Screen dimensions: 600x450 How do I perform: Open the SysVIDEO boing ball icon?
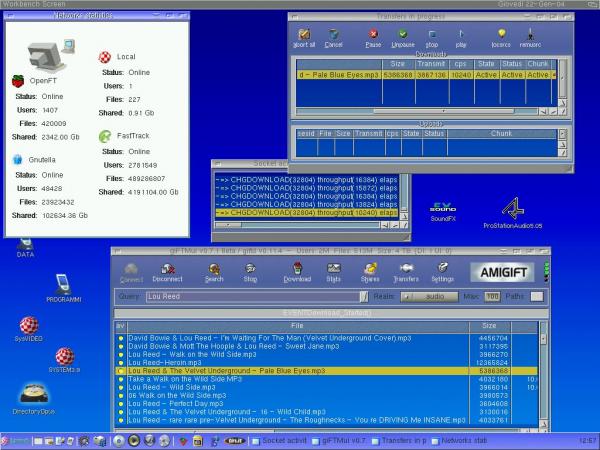click(x=29, y=329)
